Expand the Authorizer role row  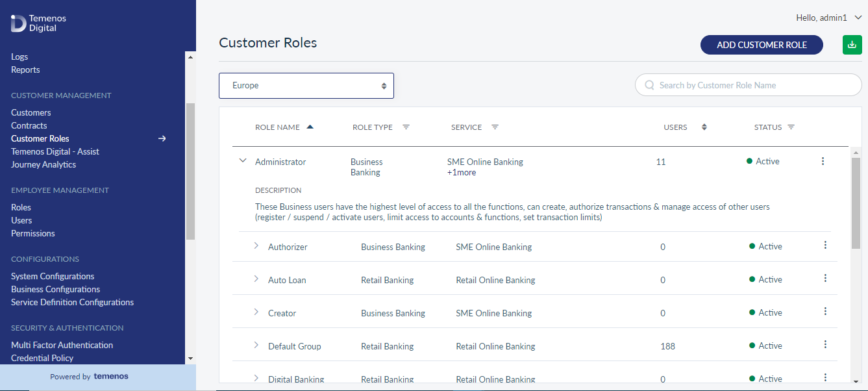click(256, 246)
